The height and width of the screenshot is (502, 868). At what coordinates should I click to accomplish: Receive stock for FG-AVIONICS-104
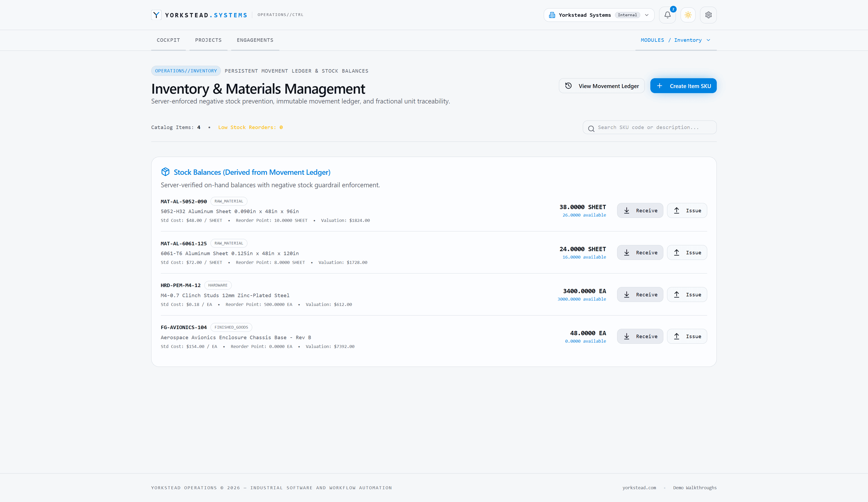pyautogui.click(x=640, y=336)
